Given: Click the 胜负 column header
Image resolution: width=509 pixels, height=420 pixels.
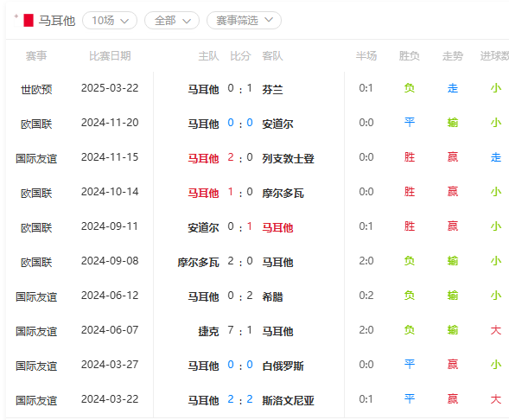Looking at the screenshot, I should (x=409, y=56).
